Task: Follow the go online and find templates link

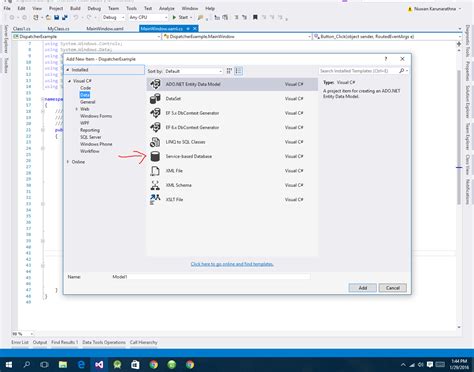Action: click(232, 264)
